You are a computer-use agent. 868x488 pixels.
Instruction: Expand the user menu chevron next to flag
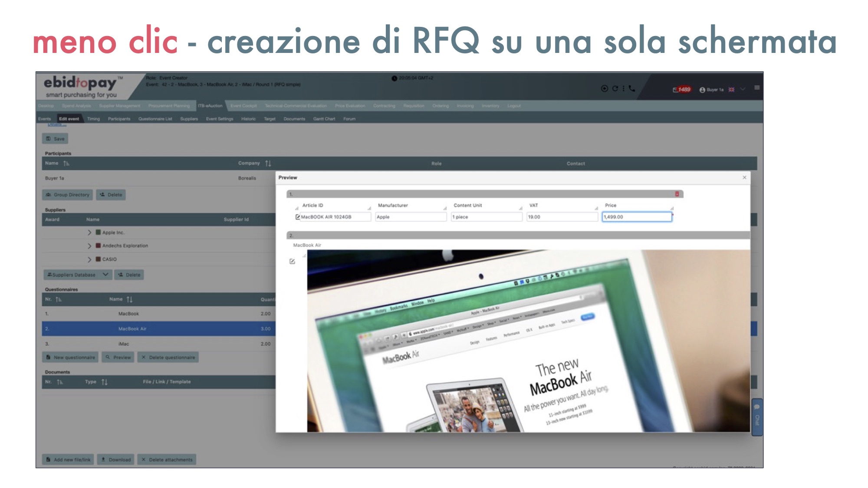tap(743, 89)
